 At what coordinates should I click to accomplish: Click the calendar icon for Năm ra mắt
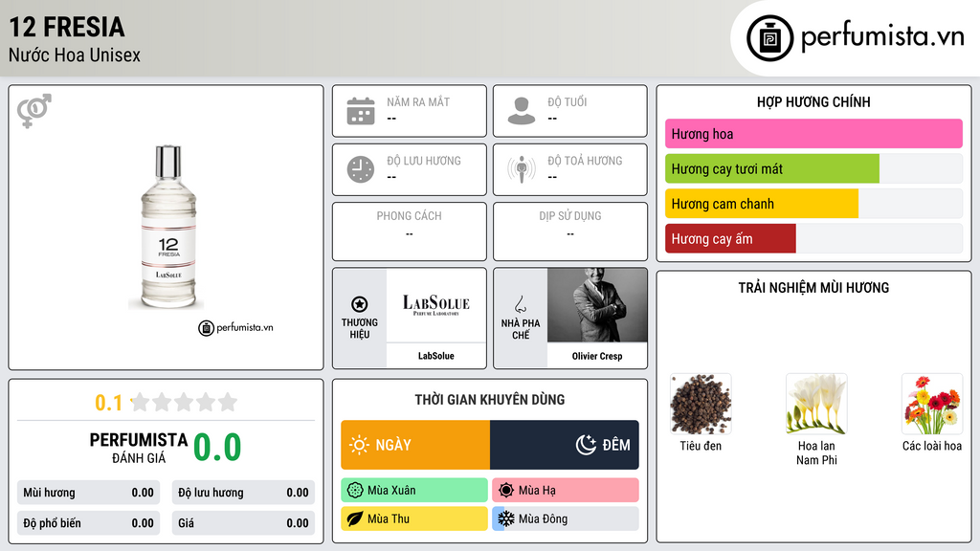[361, 111]
